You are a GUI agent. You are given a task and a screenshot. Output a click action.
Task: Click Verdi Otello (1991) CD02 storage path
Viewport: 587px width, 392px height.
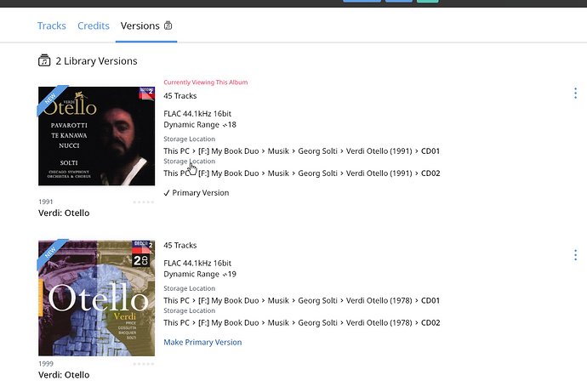(302, 173)
